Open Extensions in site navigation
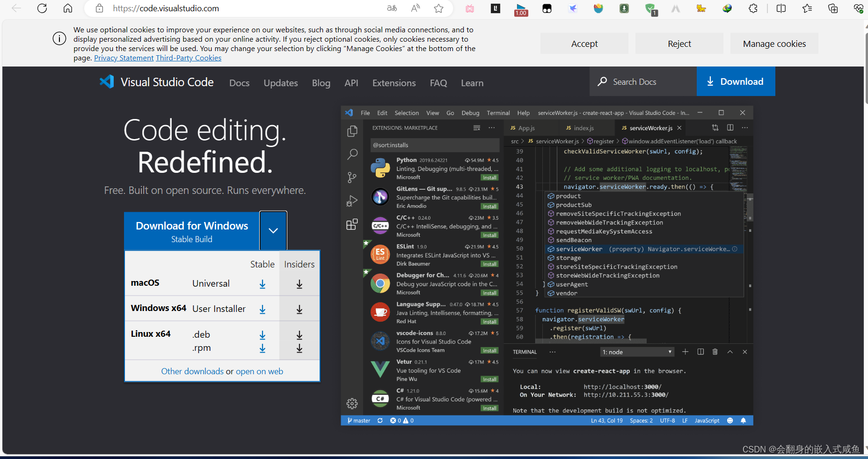 click(x=394, y=83)
